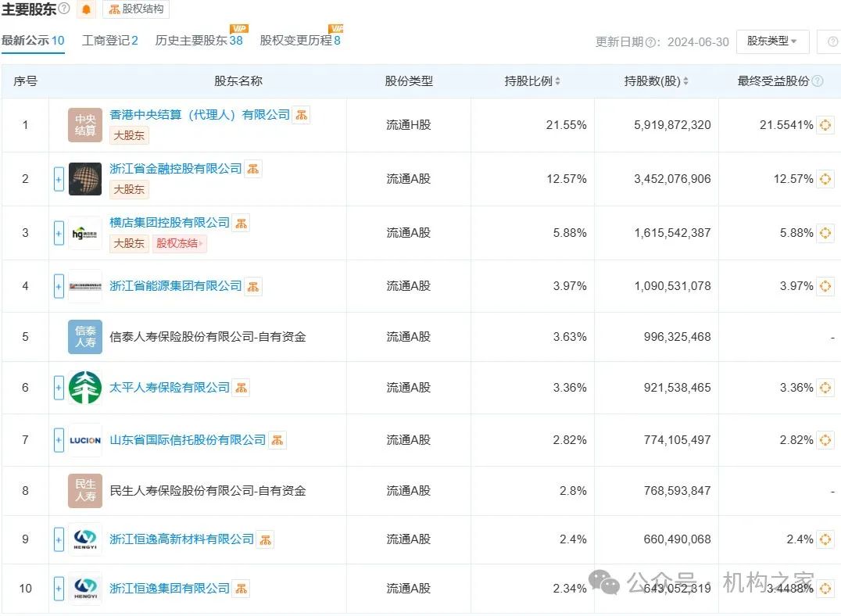The image size is (841, 616).
Task: Open 太平人寿保险有限公司 link
Action: [x=170, y=388]
